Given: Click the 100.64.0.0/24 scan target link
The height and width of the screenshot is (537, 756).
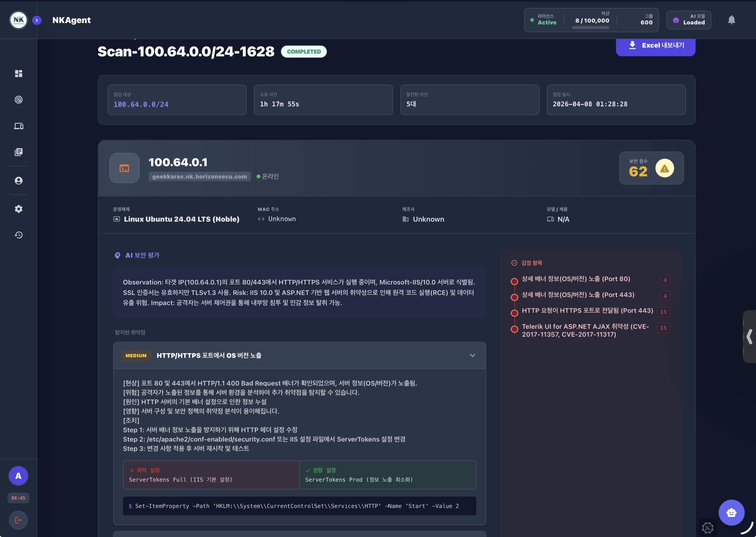Looking at the screenshot, I should pyautogui.click(x=141, y=105).
